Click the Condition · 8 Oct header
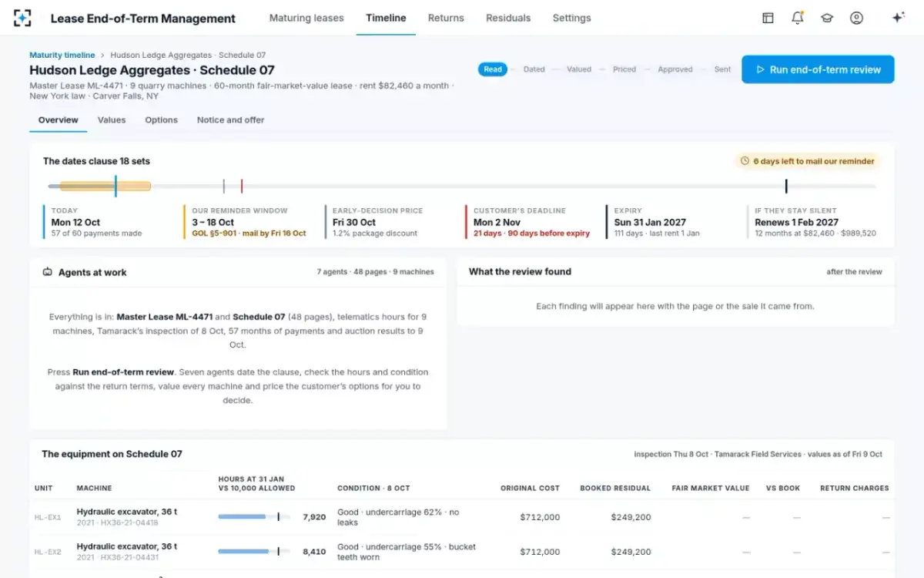The image size is (924, 578). click(x=373, y=488)
